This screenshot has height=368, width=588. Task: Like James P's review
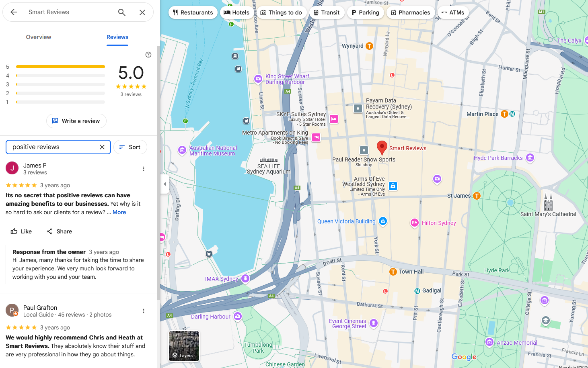click(x=21, y=231)
